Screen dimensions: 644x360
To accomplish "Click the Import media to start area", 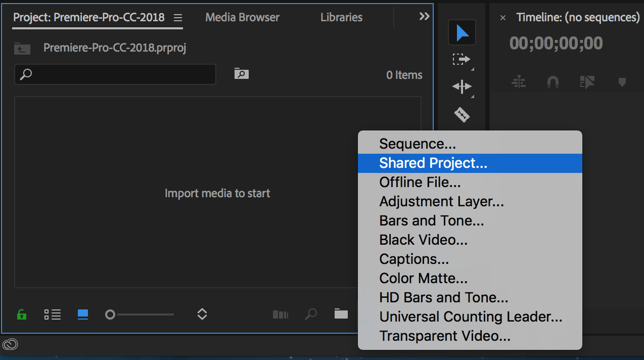I will (x=217, y=193).
